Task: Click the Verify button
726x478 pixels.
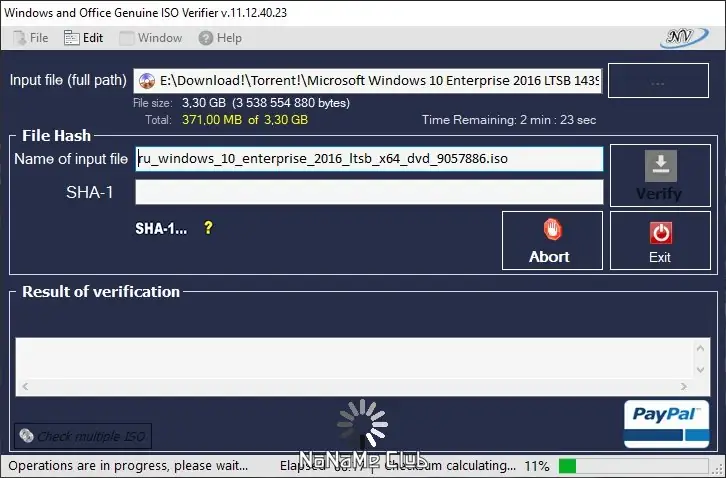Action: (660, 176)
